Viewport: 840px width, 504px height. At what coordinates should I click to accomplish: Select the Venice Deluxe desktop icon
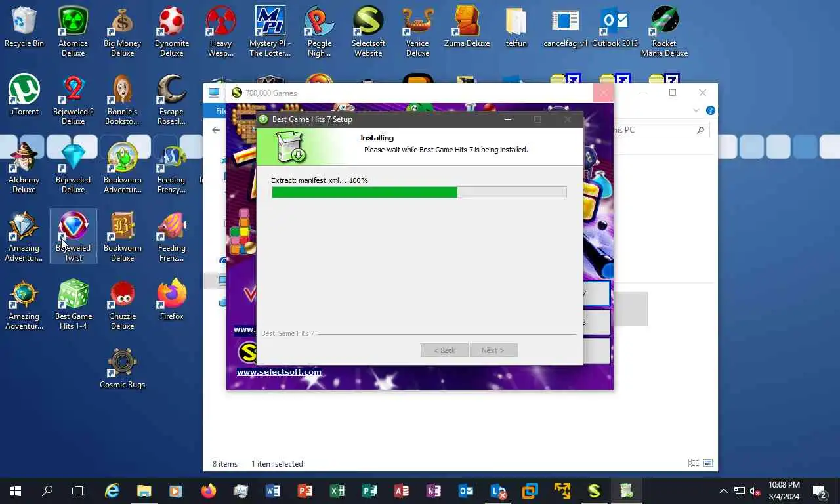click(x=417, y=31)
